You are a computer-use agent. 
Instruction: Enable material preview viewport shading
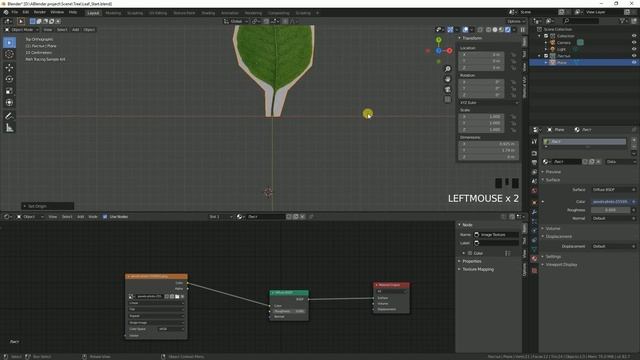point(501,30)
